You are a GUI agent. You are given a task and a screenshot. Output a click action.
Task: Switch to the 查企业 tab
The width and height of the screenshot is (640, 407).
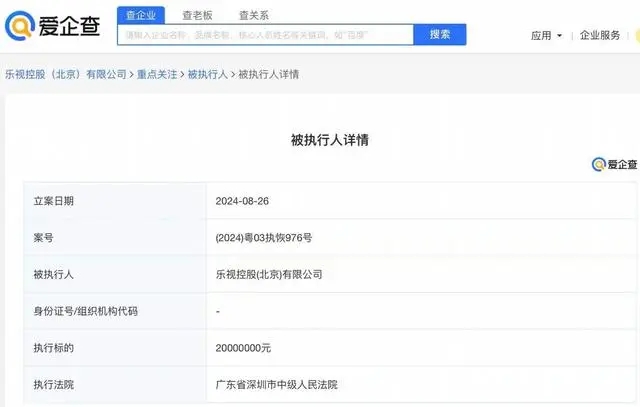click(x=141, y=15)
